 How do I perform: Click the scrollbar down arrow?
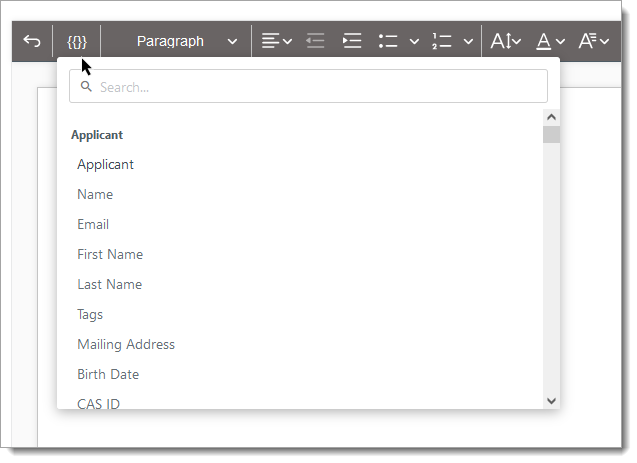[551, 401]
